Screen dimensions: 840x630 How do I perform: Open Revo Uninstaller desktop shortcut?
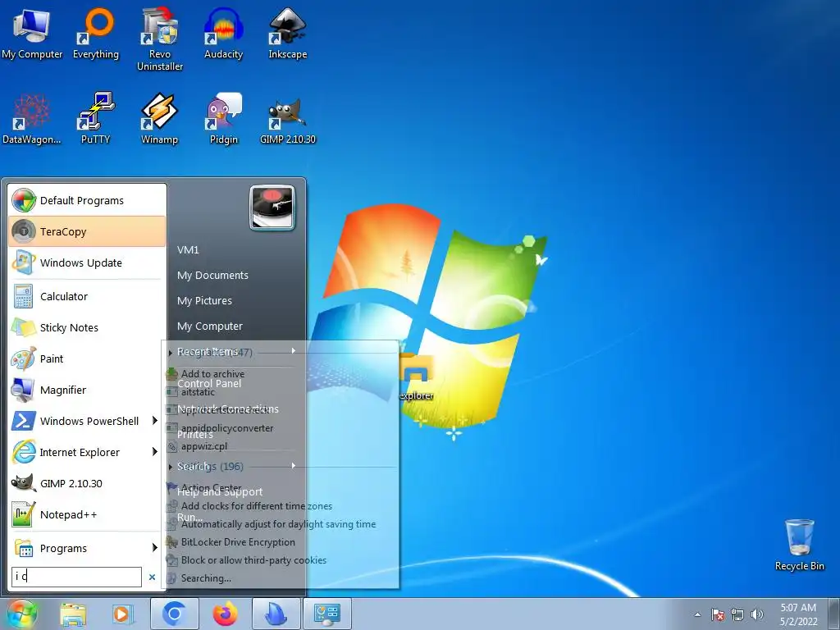[x=160, y=39]
